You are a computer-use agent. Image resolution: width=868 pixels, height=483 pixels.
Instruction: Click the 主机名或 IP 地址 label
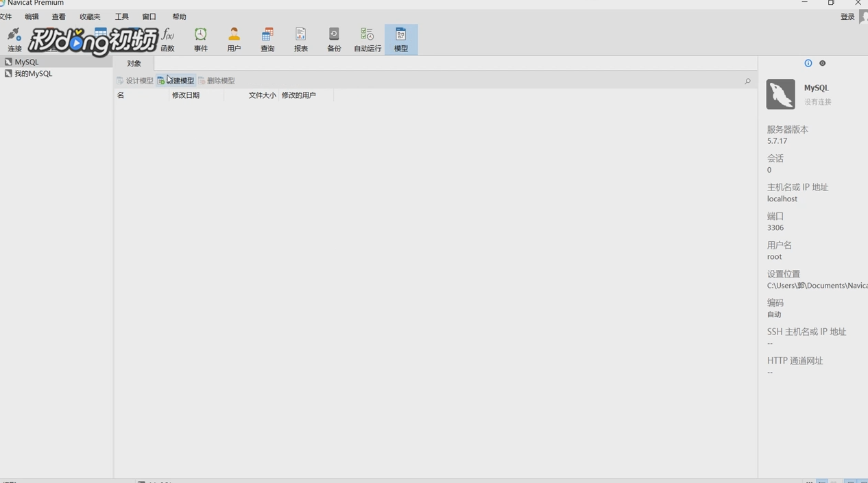797,187
